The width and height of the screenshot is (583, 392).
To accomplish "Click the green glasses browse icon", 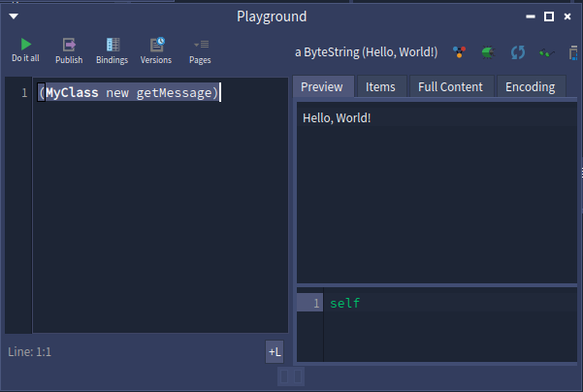I will 546,50.
